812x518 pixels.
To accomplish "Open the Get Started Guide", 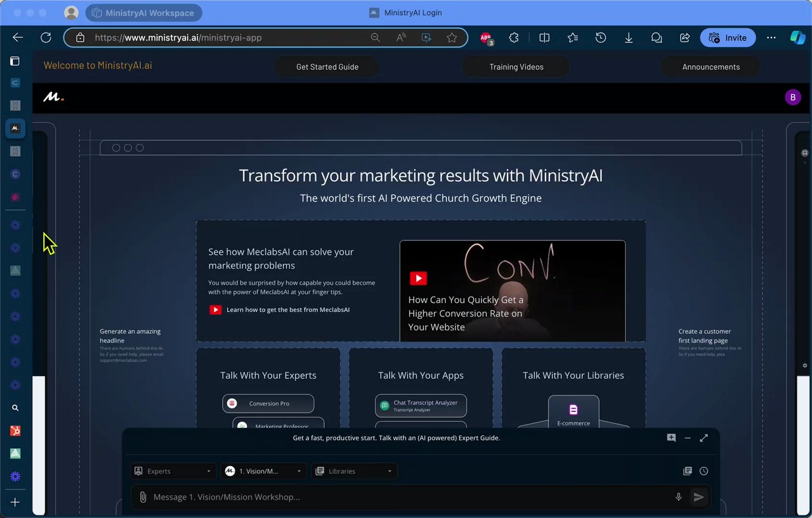I will (327, 67).
